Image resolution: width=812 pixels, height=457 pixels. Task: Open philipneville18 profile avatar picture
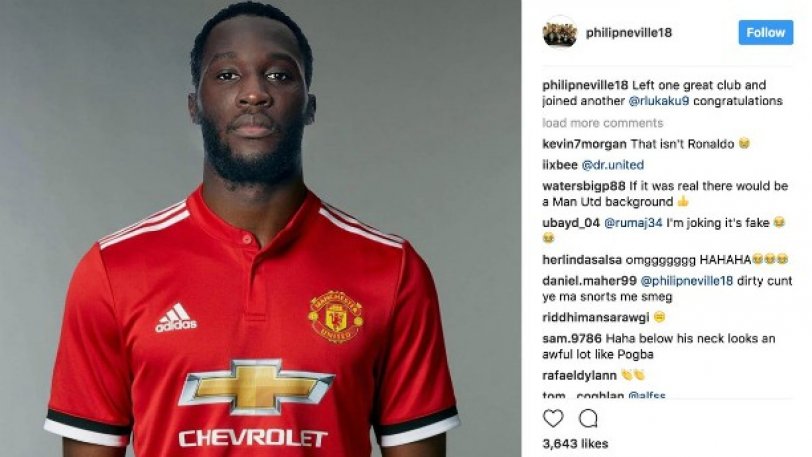point(560,33)
